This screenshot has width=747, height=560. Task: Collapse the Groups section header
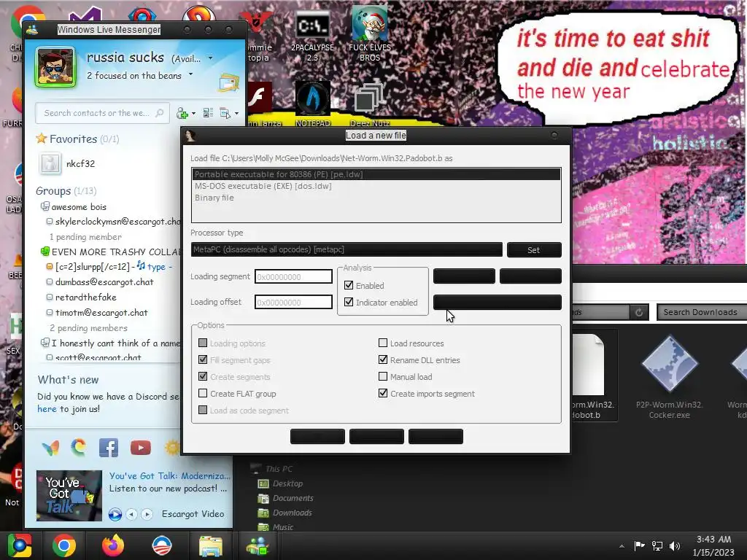(x=66, y=191)
